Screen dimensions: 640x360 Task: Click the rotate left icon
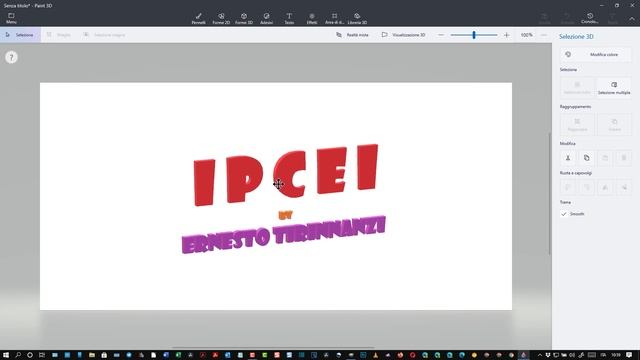[x=568, y=187]
